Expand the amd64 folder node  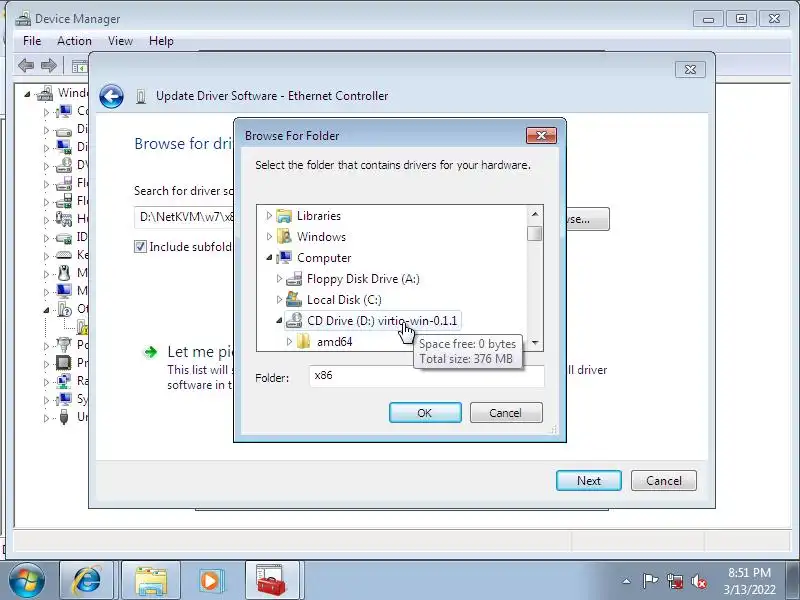pos(289,341)
